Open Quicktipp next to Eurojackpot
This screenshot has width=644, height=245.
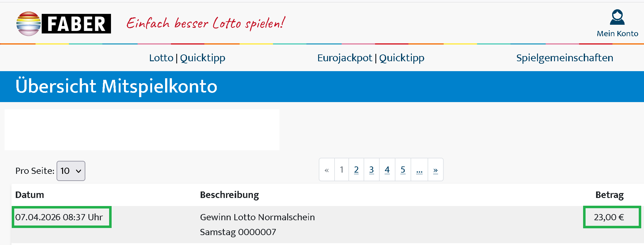402,58
